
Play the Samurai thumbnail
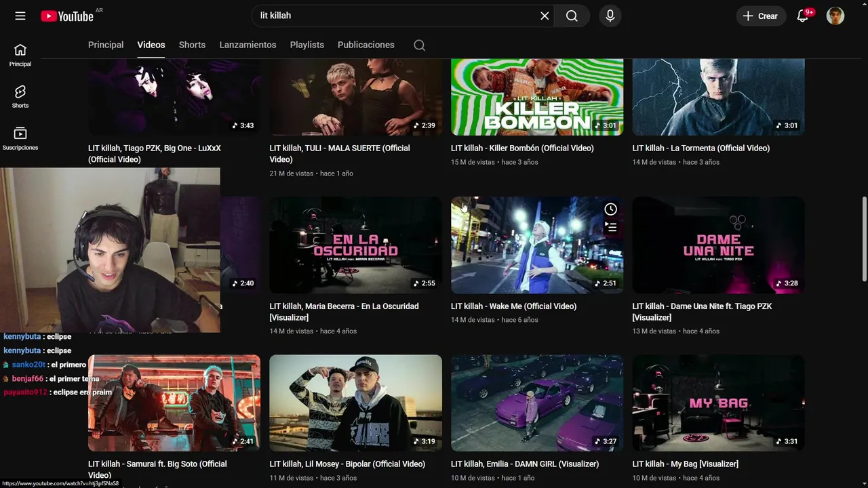[174, 403]
